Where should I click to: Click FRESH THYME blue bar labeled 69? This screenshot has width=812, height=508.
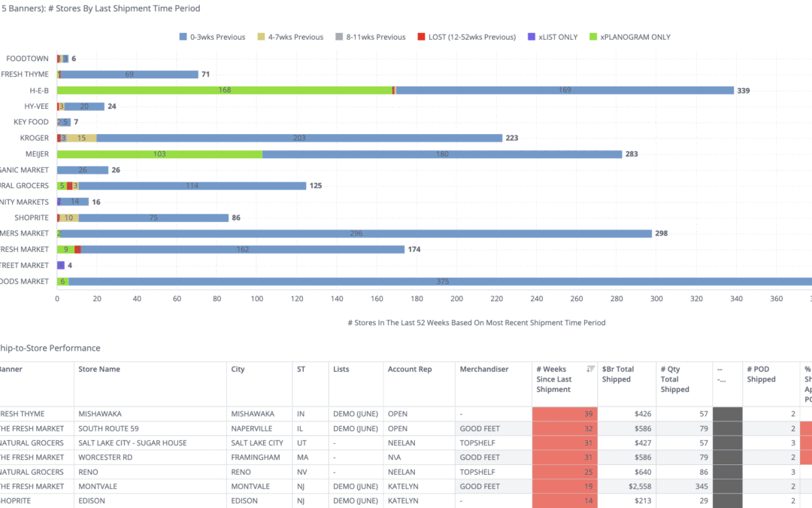[x=129, y=74]
